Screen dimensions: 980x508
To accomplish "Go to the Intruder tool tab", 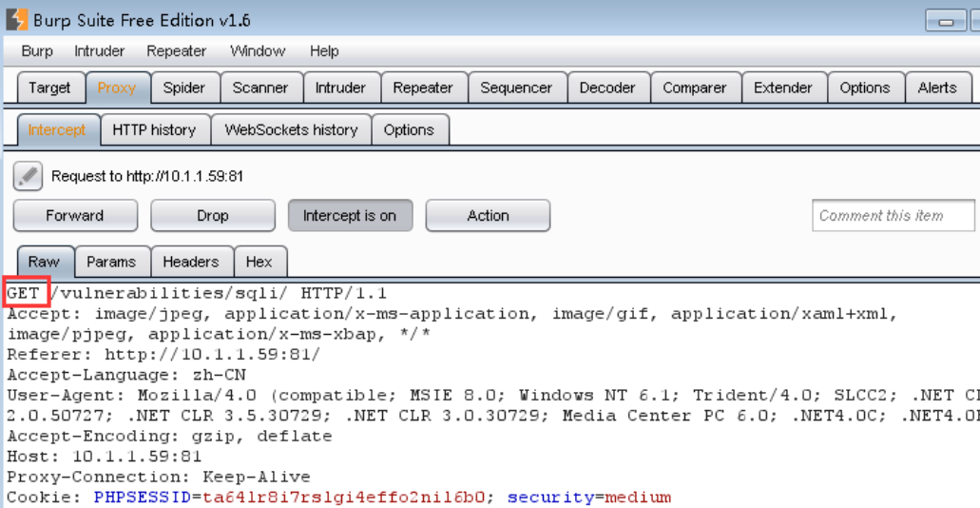I will (x=340, y=88).
